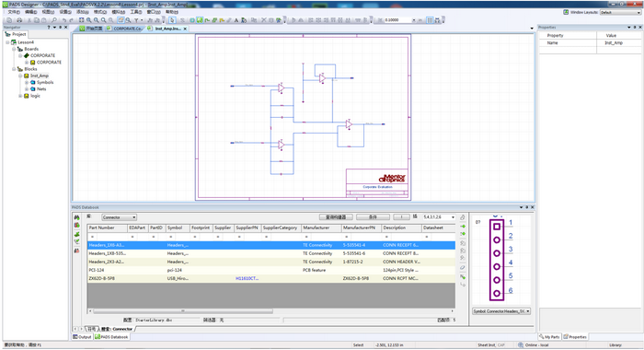Toggle the grid display toolbar icon
The height and width of the screenshot is (350, 644).
[430, 20]
